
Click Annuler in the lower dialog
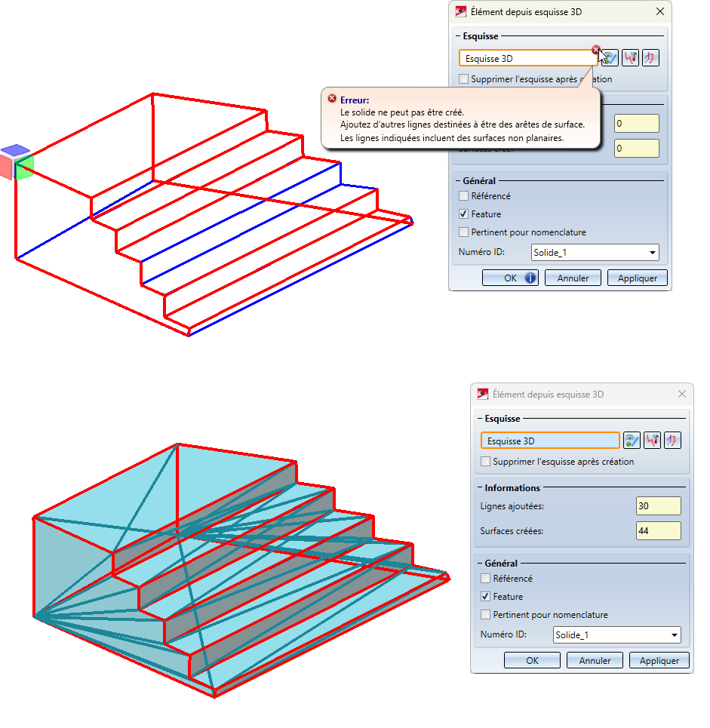pos(595,660)
